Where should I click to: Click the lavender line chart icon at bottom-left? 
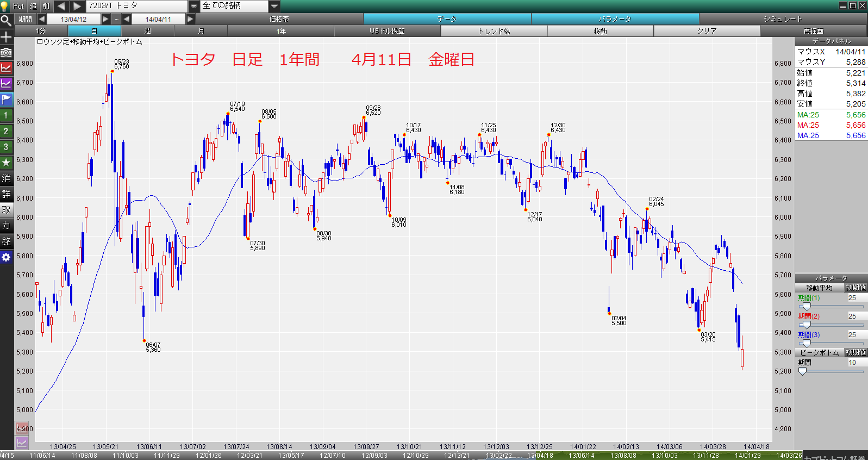click(22, 443)
